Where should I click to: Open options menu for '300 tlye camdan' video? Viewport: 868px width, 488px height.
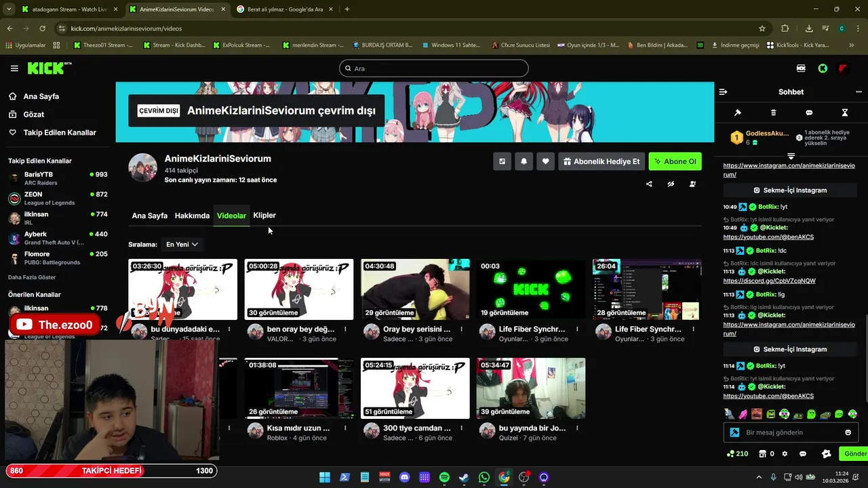point(461,428)
